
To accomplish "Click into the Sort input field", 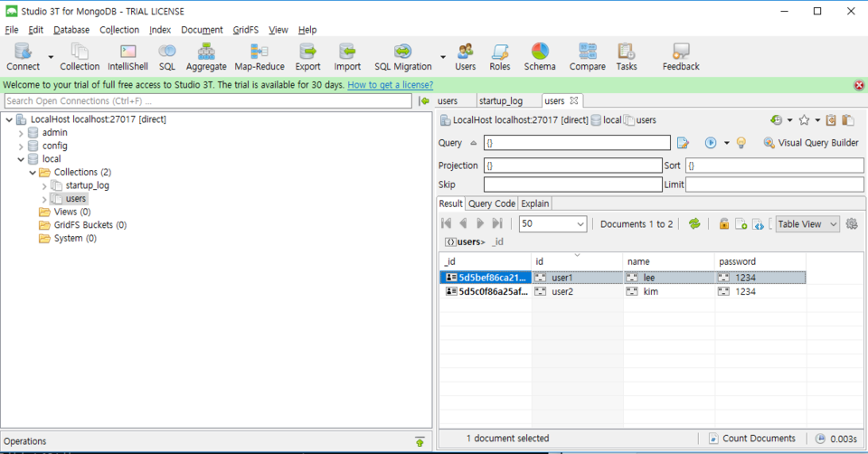I will 775,166.
